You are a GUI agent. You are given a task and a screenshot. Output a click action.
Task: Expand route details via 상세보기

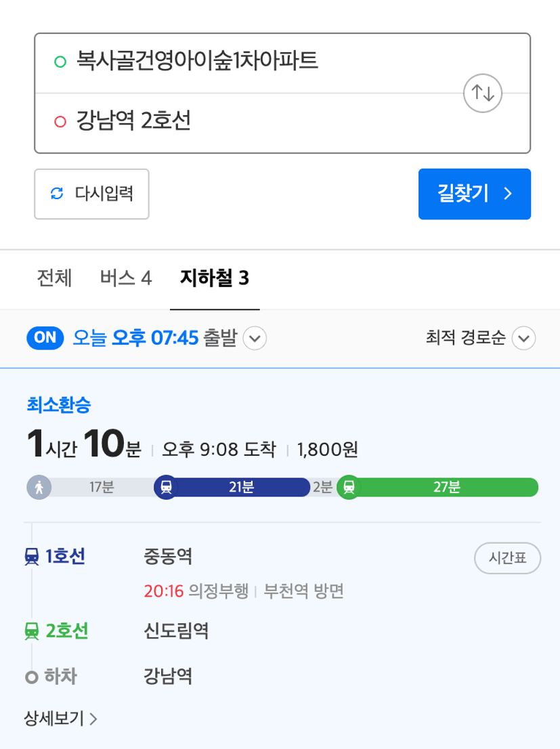click(61, 719)
